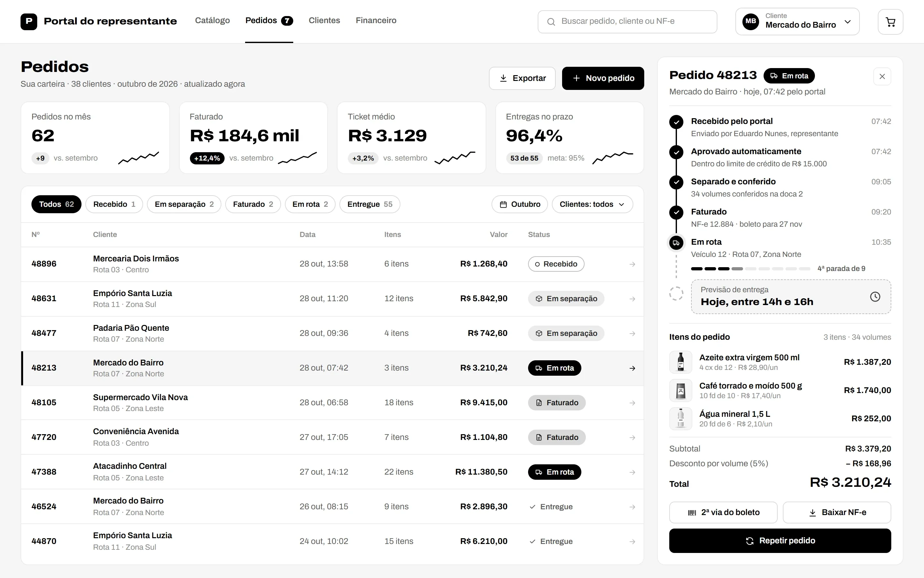
Task: Click the clock icon in Previsão de entrega
Action: click(875, 297)
